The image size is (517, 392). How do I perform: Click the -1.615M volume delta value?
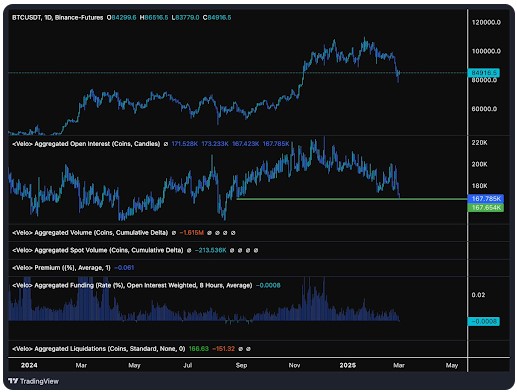(192, 233)
